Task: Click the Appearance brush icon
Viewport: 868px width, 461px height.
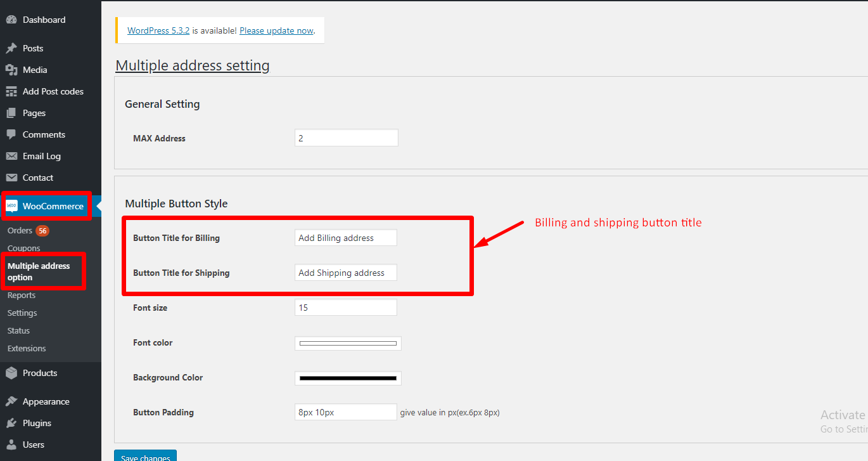Action: click(x=12, y=401)
